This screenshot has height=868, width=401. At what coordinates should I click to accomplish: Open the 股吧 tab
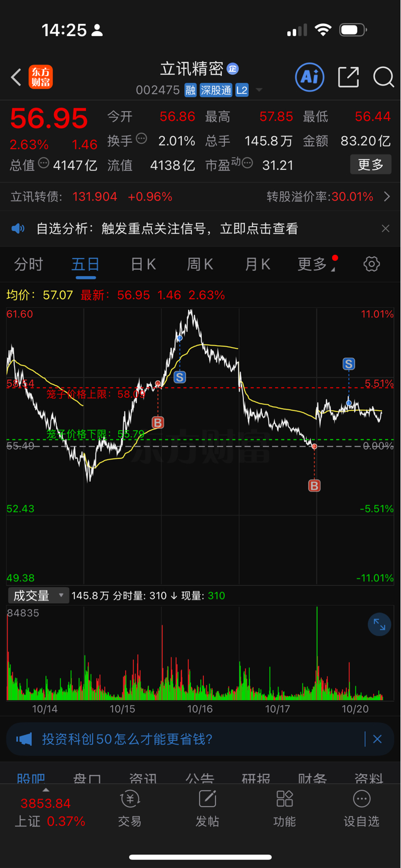pos(31,778)
